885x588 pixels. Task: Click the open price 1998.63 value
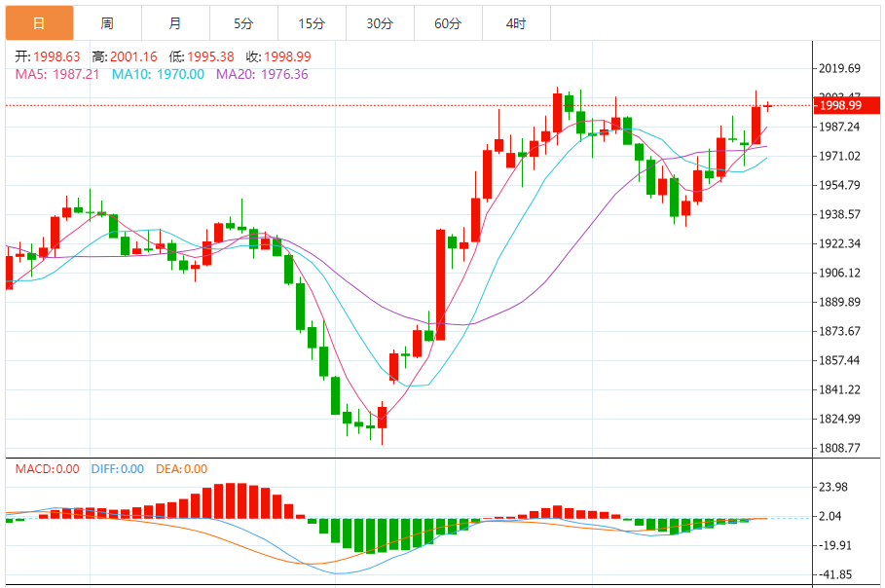pos(56,56)
